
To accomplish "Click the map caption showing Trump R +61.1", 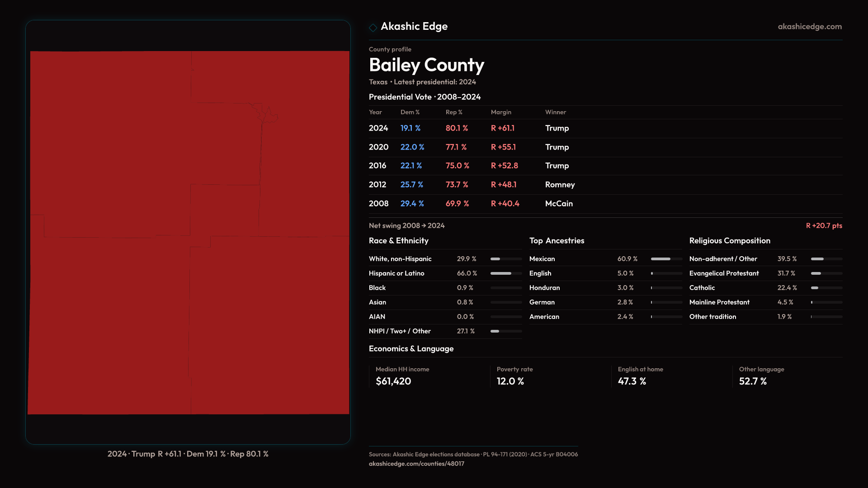I will [x=188, y=454].
